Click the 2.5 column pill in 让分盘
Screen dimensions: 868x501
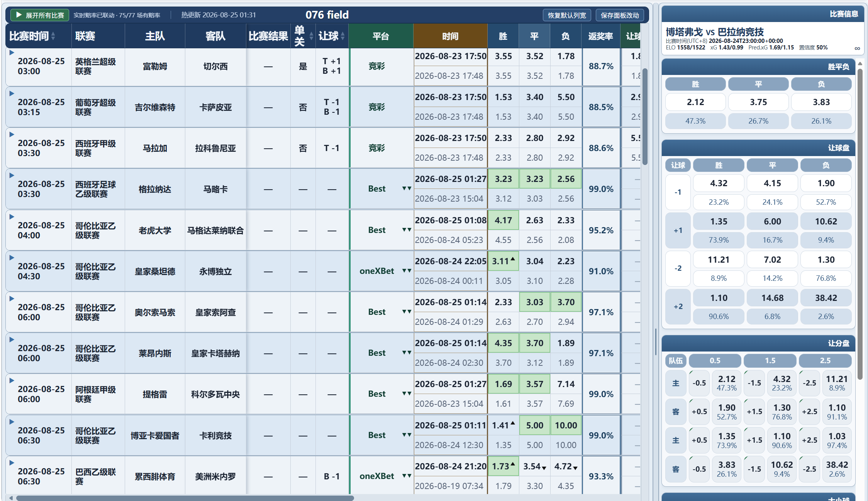coord(825,360)
